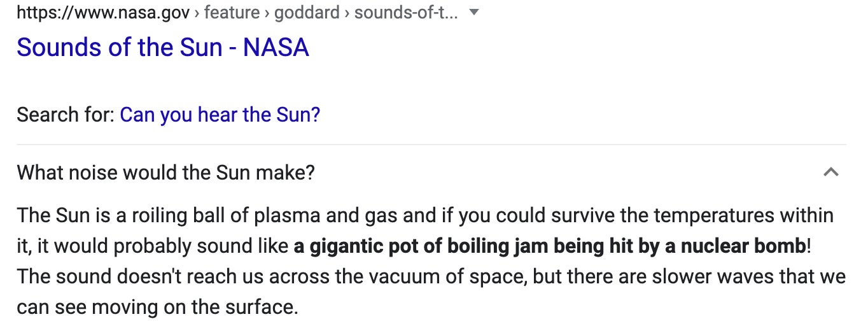
Task: Click the word "NASA" in the result title
Action: (x=276, y=48)
